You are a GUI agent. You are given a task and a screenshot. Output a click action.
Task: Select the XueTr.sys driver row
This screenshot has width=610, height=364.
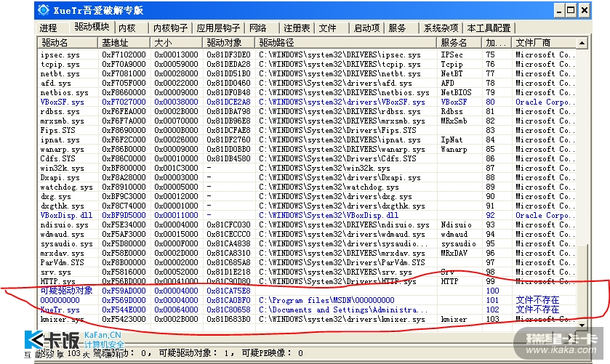point(307,310)
